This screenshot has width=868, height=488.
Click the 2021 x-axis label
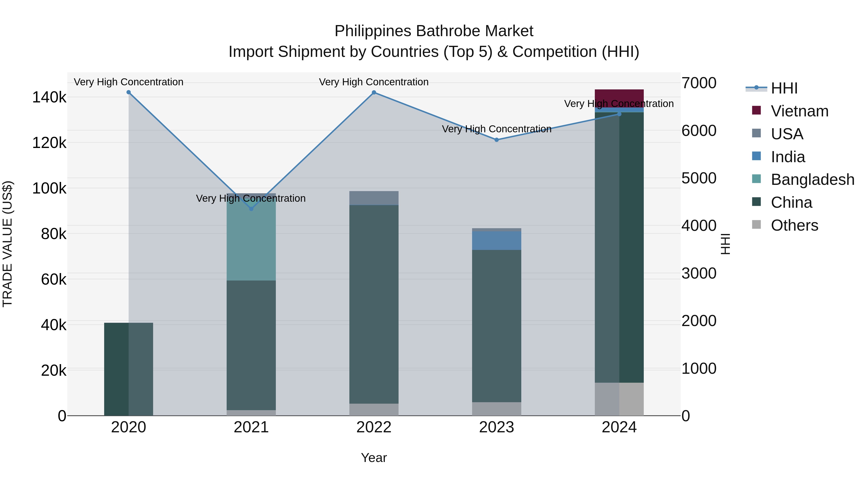[251, 427]
